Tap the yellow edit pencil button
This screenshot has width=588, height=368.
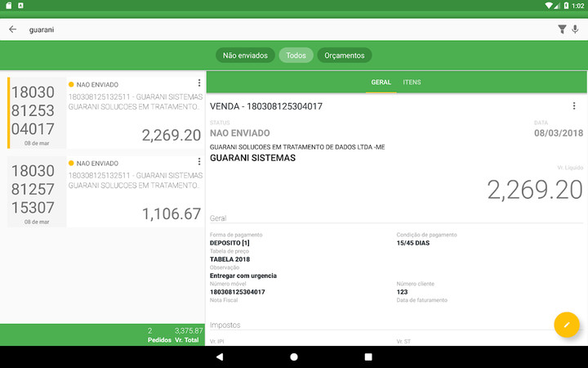[x=566, y=325]
